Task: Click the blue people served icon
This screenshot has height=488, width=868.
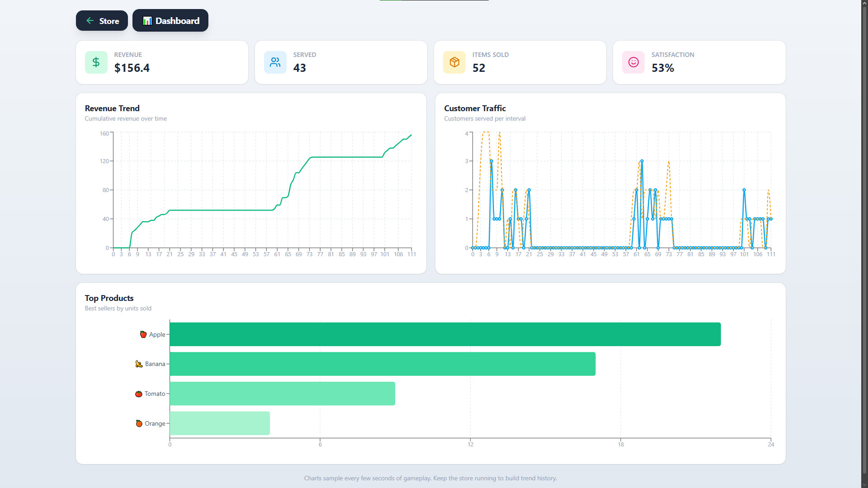Action: point(275,62)
